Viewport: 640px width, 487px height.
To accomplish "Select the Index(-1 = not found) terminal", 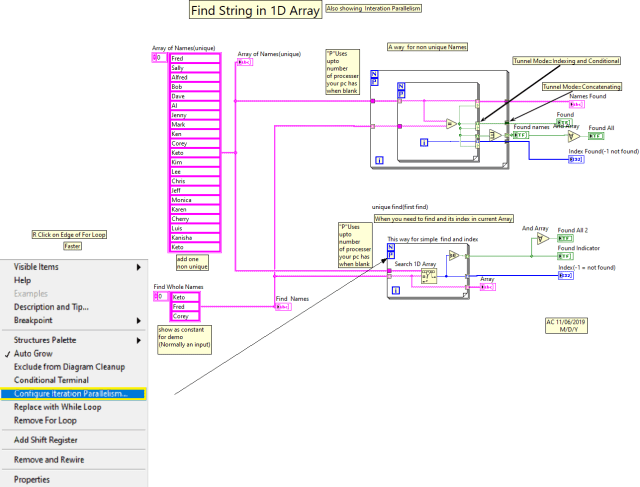I will click(566, 275).
